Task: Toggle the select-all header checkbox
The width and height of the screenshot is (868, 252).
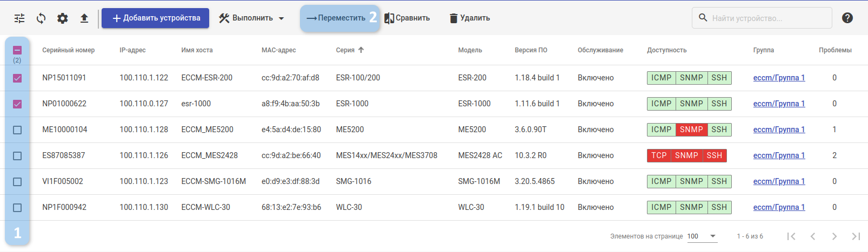Action: click(17, 50)
